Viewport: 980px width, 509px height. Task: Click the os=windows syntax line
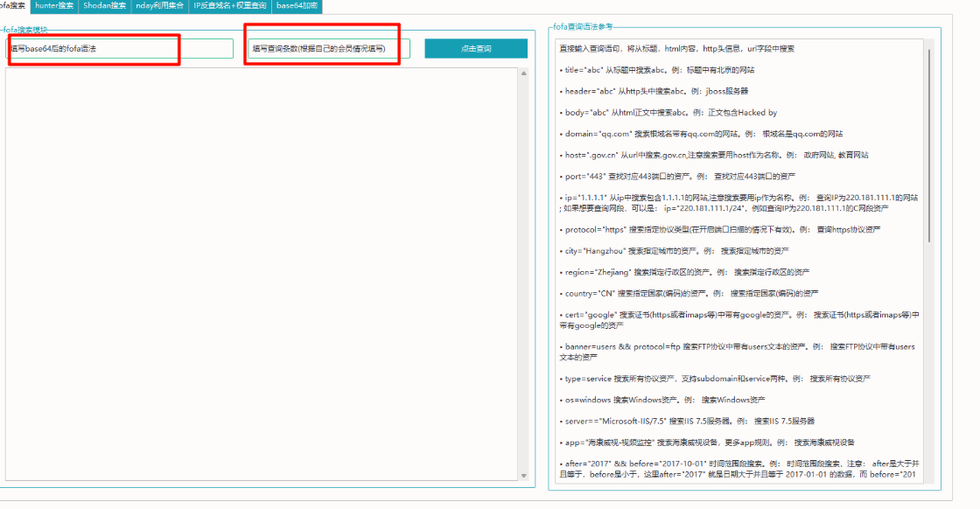coord(662,400)
